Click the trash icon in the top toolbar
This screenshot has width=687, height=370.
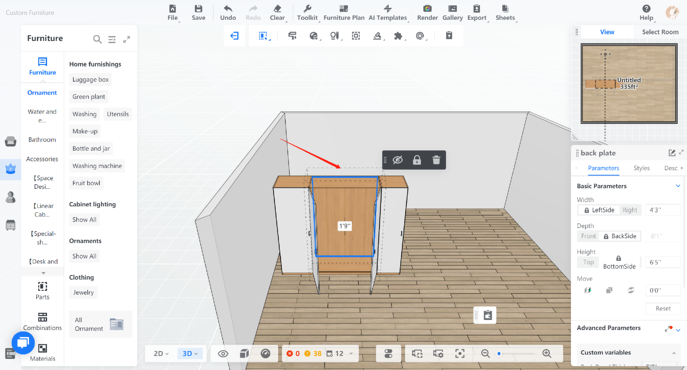click(x=449, y=36)
